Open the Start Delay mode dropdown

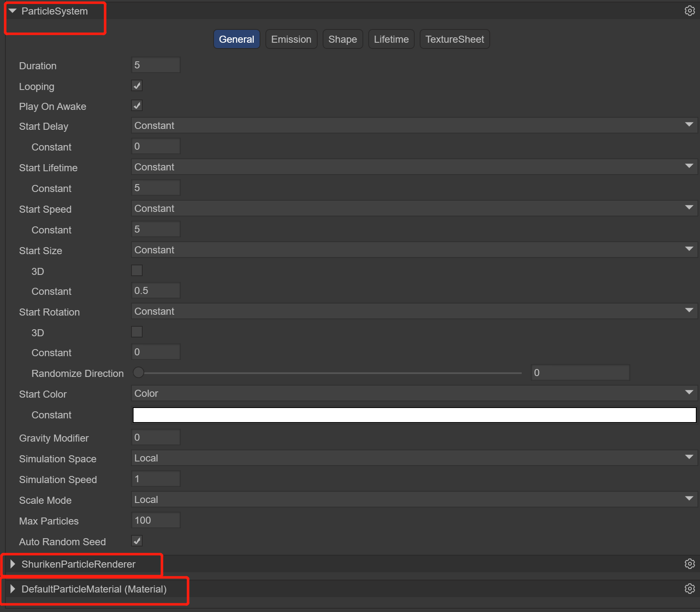tap(414, 126)
